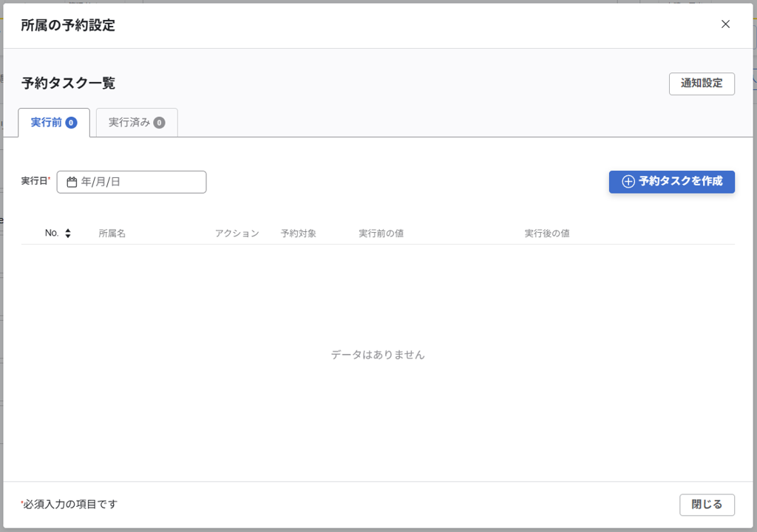Click the 予約対象 column header

pyautogui.click(x=299, y=233)
